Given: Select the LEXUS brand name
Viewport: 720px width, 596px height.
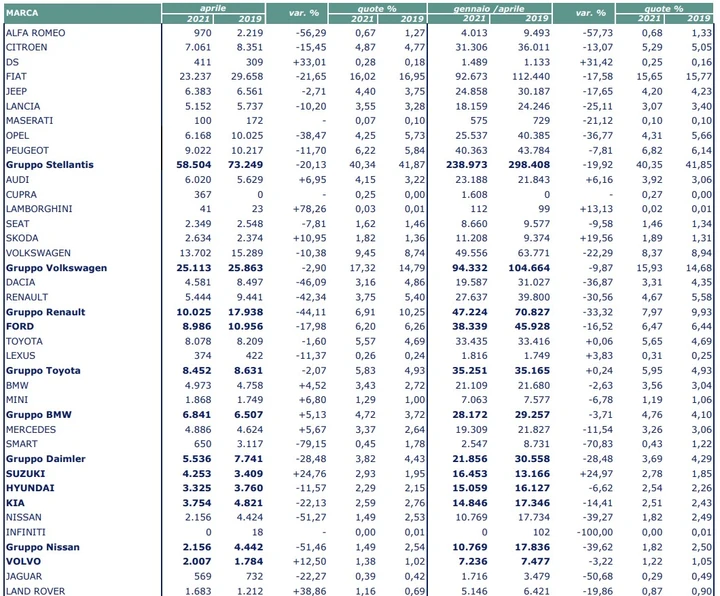Looking at the screenshot, I should click(21, 356).
